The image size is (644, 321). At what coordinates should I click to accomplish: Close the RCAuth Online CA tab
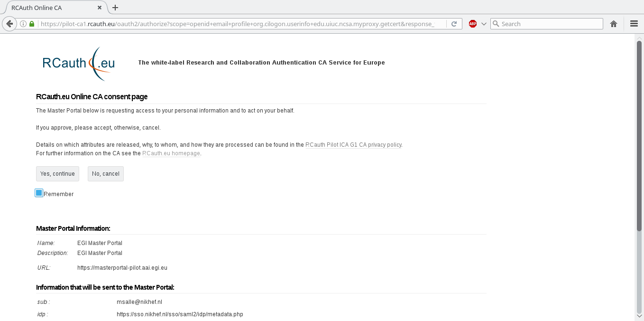100,8
